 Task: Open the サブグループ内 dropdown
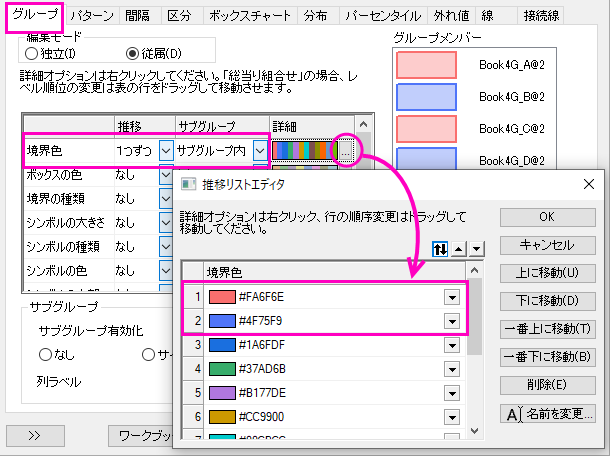(x=260, y=151)
